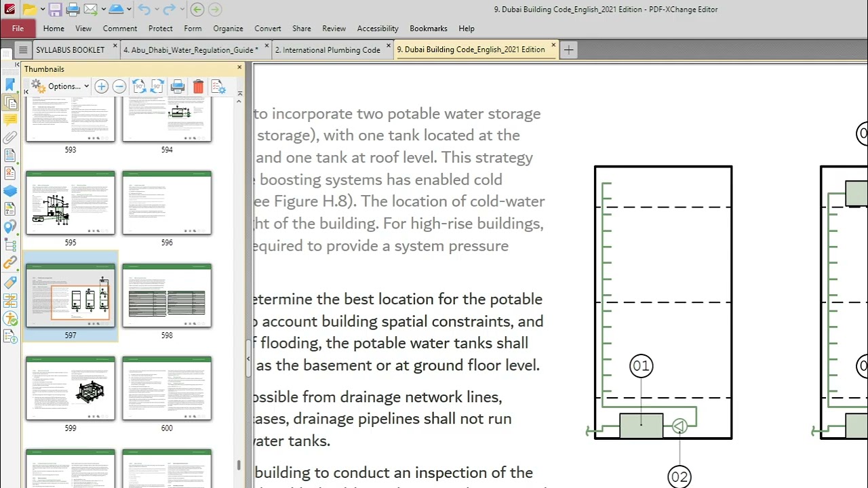Open the Content pane icon
This screenshot has width=868, height=488.
click(x=10, y=209)
